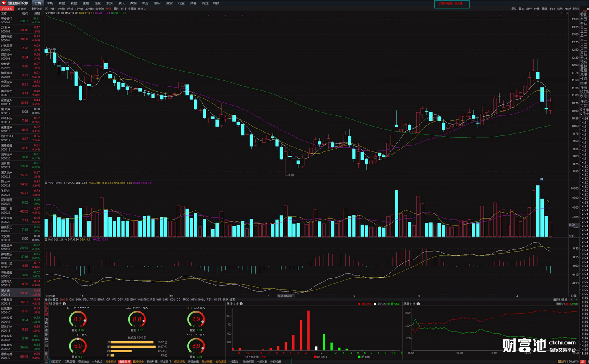Click the red TDX application logo

pos(4,3)
